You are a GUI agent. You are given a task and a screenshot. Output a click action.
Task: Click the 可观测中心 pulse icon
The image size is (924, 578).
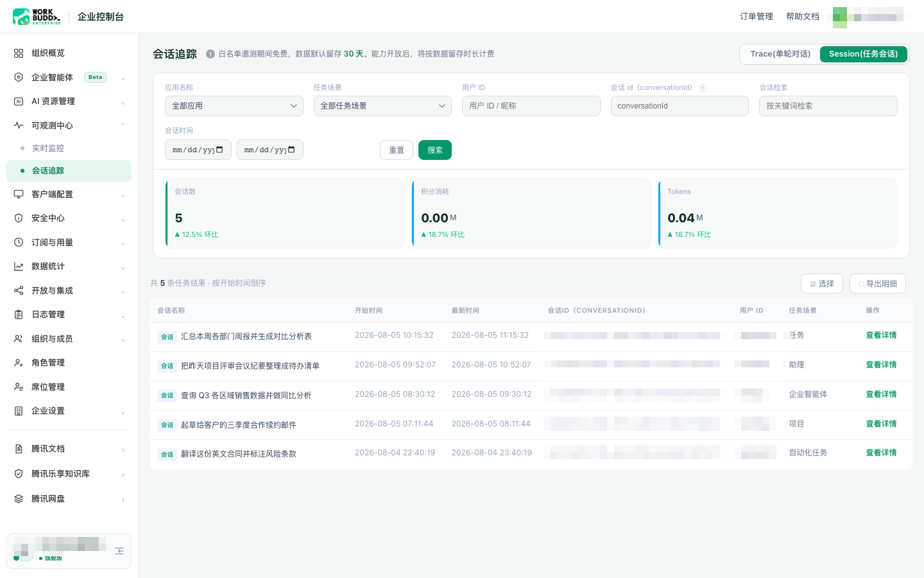click(x=19, y=125)
